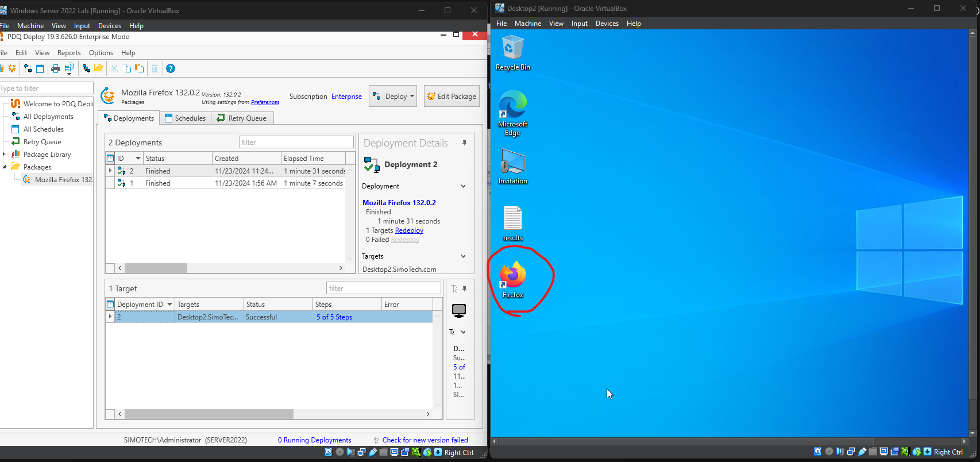Select the results text file on Desktop2

pyautogui.click(x=513, y=224)
